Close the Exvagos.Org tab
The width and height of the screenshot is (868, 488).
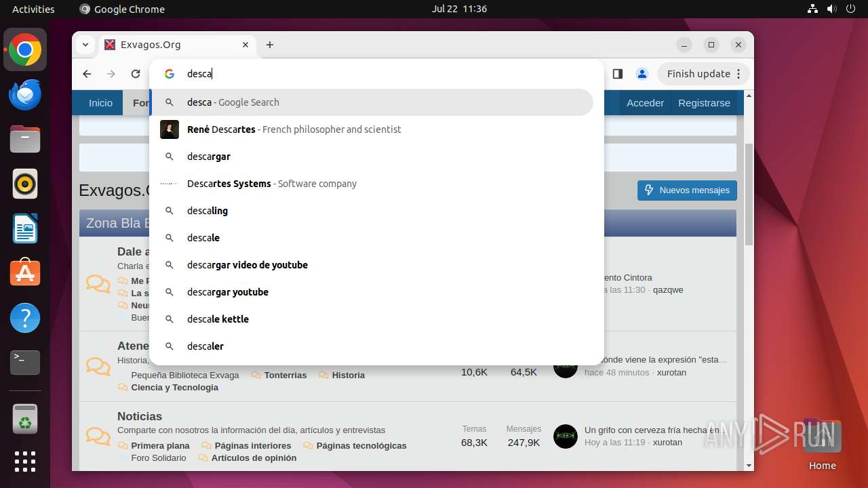pyautogui.click(x=245, y=45)
